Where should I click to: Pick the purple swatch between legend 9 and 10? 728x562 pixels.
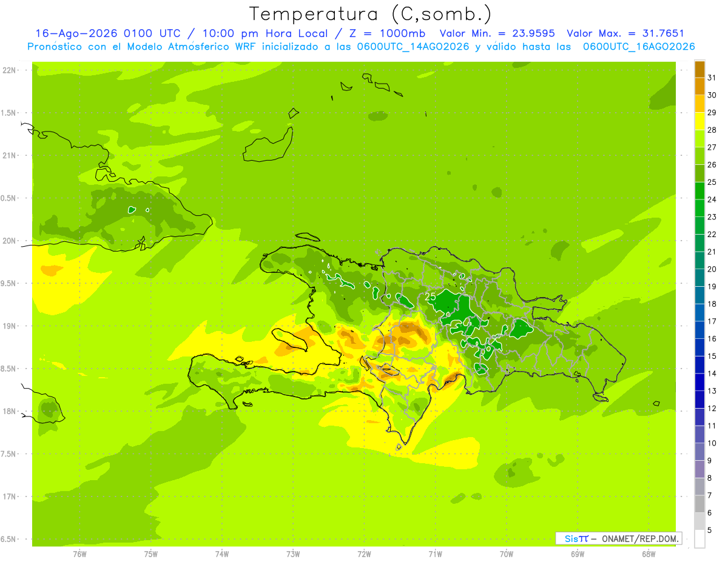[699, 452]
